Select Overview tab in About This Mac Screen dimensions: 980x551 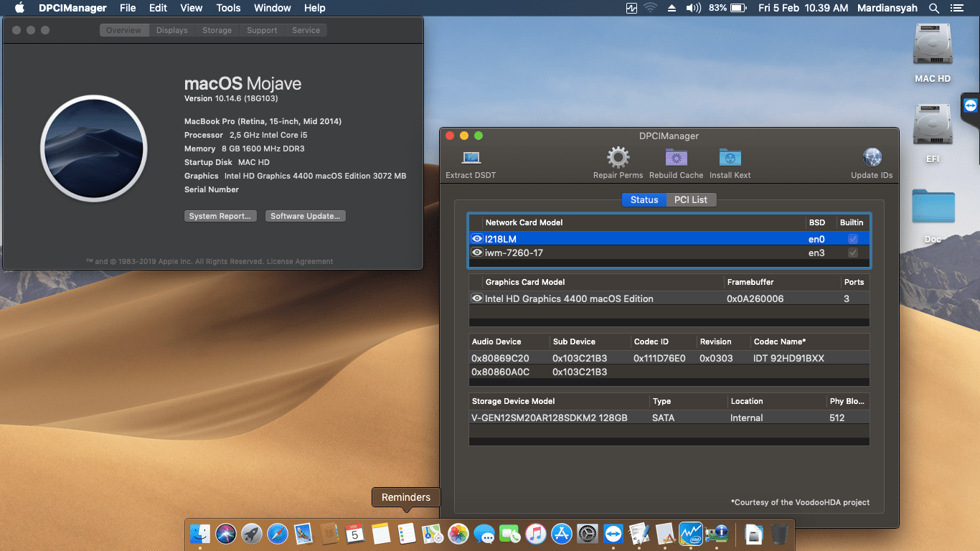pyautogui.click(x=124, y=30)
